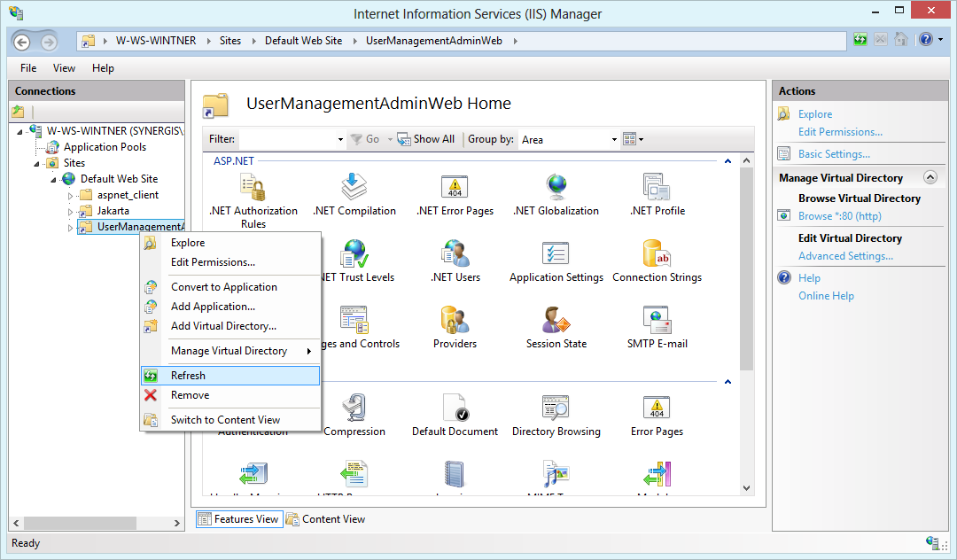Select Refresh in the context menu
957x560 pixels.
tap(191, 375)
